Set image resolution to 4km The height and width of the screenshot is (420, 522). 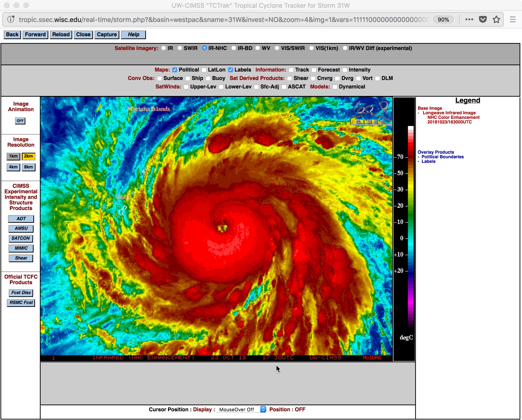tap(13, 167)
